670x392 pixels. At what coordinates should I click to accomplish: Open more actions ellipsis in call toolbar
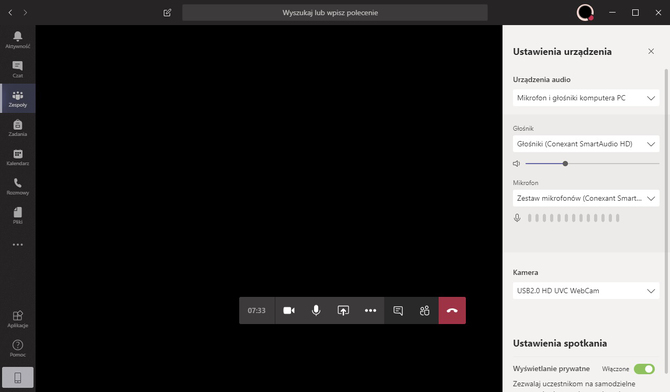click(370, 310)
